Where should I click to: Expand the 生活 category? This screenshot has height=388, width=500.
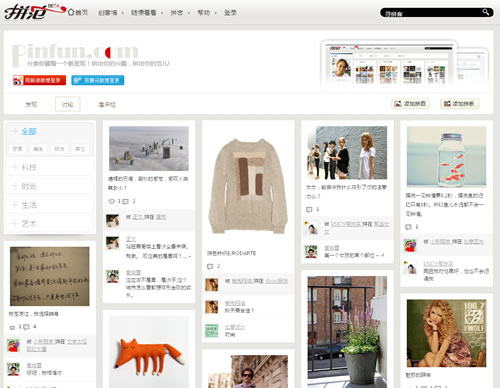coord(50,205)
